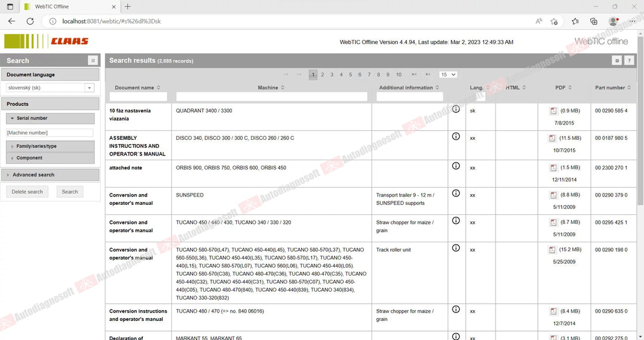Image resolution: width=644 pixels, height=340 pixels.
Task: Open browser tab actions menu icon
Action: click(10, 7)
